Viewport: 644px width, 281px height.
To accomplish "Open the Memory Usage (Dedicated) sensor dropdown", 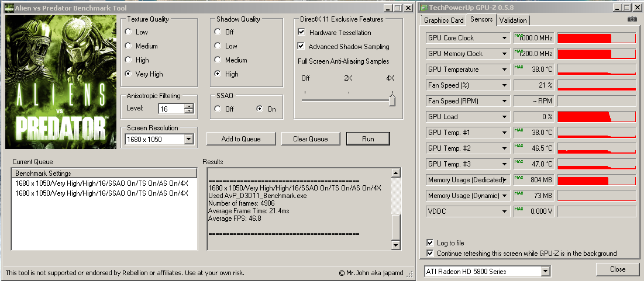I will pyautogui.click(x=504, y=180).
